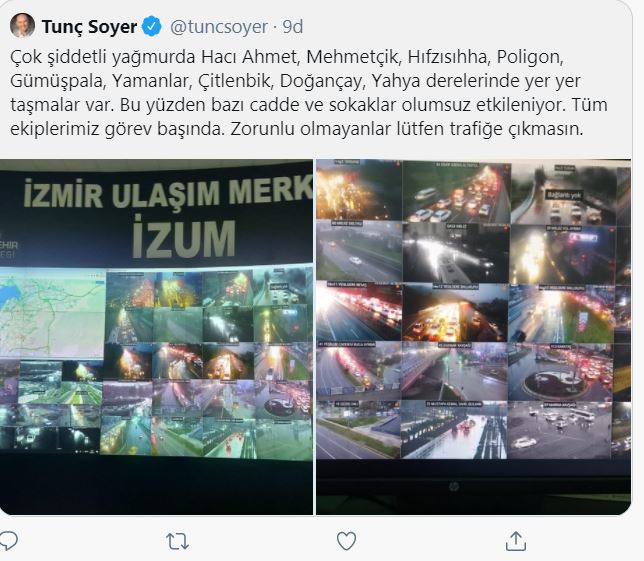
Task: Click the blue verified badge icon
Action: (x=152, y=26)
